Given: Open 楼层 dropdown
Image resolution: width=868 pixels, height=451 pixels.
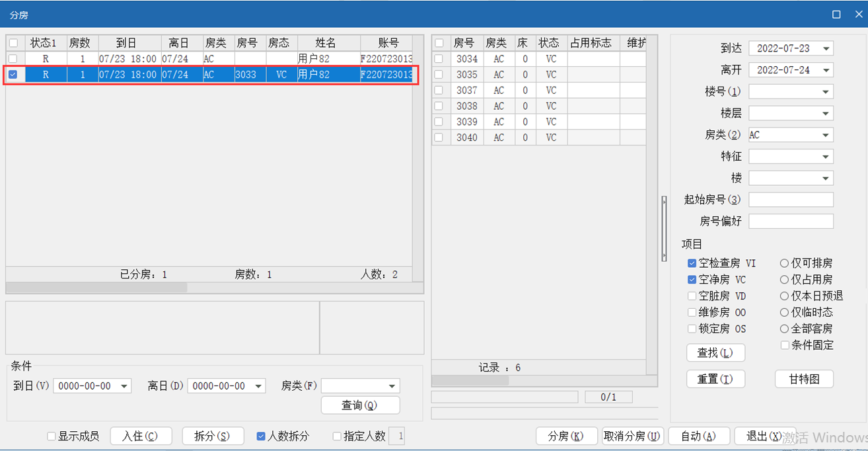Looking at the screenshot, I should point(826,114).
